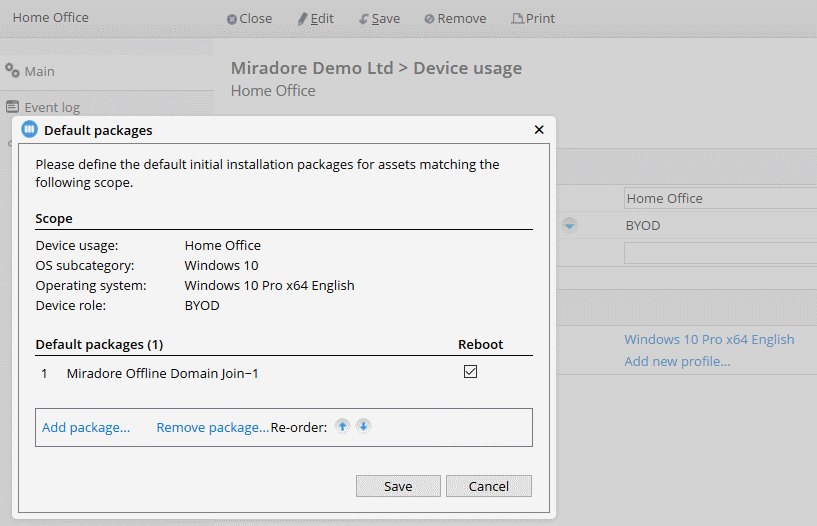The width and height of the screenshot is (817, 526).
Task: Click the Add package... link
Action: [86, 428]
